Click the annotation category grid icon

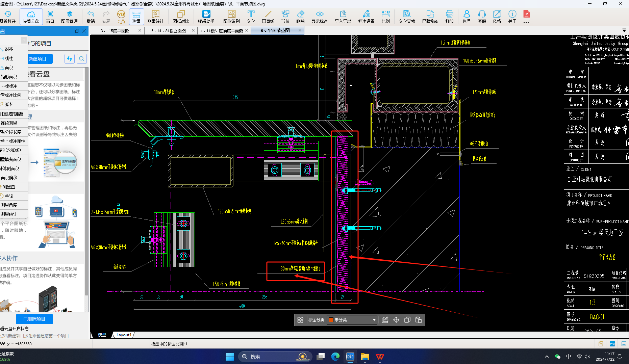(300, 320)
